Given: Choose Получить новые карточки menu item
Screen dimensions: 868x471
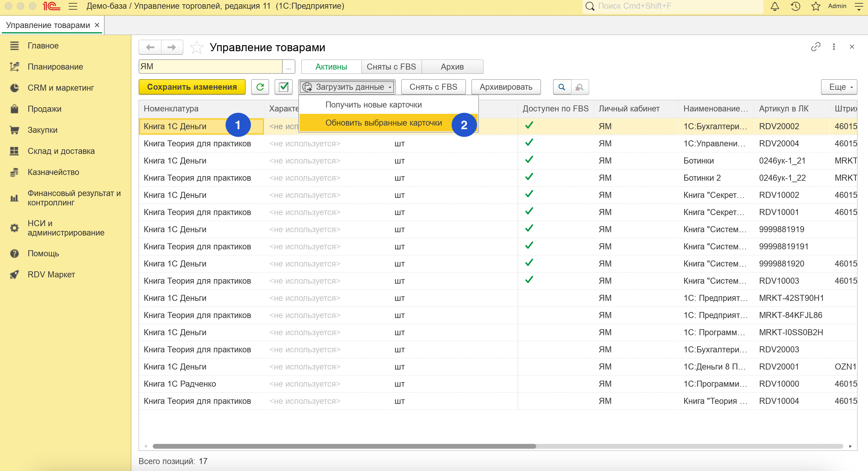Looking at the screenshot, I should tap(373, 105).
